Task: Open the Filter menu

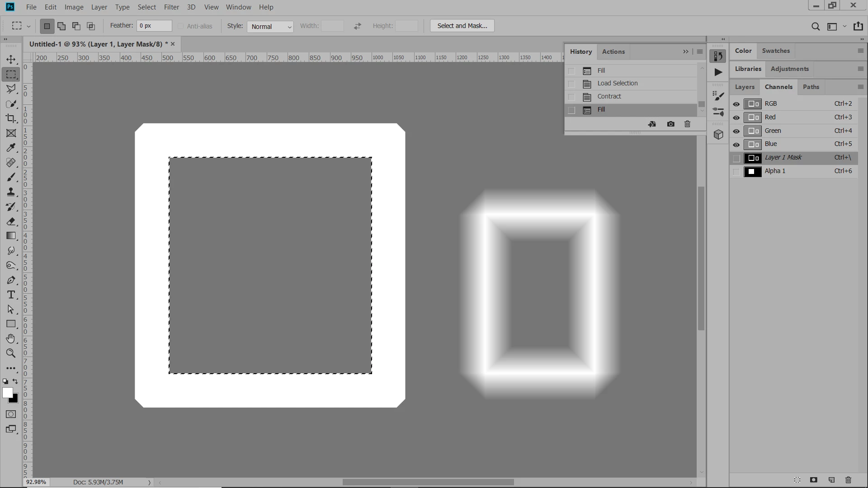Action: click(x=171, y=7)
